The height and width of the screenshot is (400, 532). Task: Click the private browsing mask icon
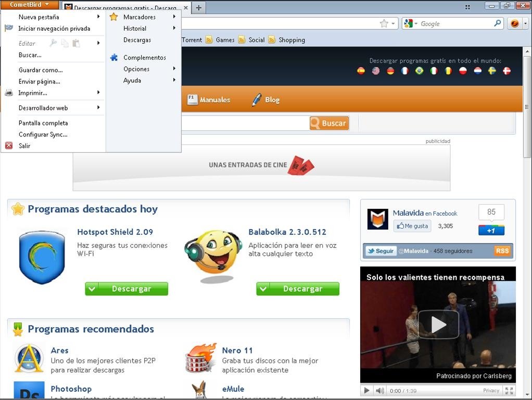[9, 28]
